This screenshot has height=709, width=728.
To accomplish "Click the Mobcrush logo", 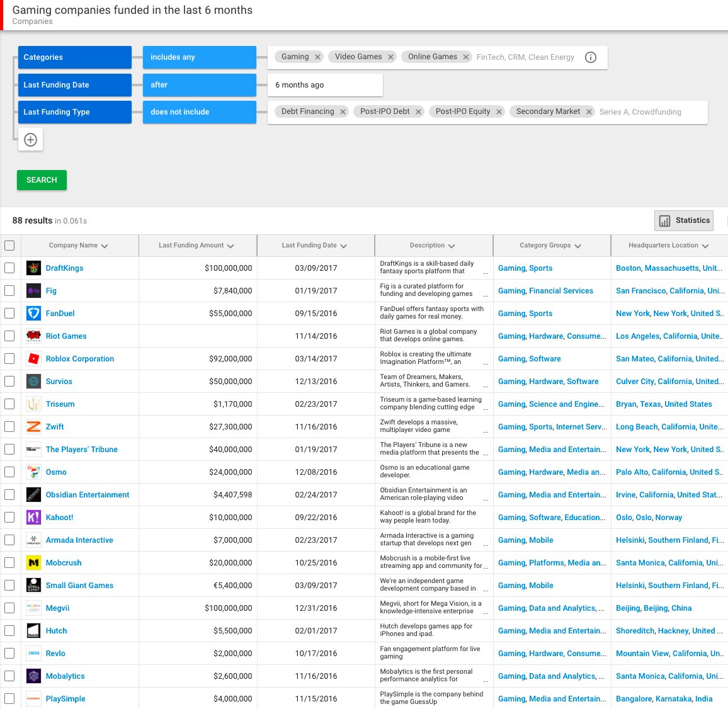I will pyautogui.click(x=33, y=563).
